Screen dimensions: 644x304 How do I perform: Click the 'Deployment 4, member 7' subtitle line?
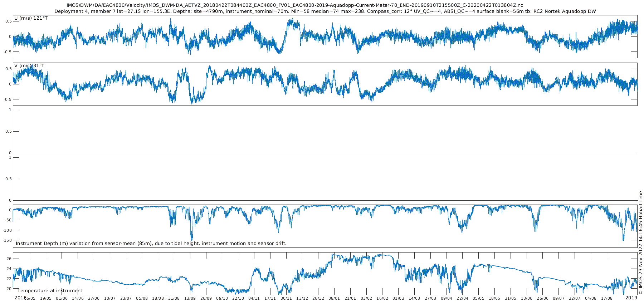point(325,11)
